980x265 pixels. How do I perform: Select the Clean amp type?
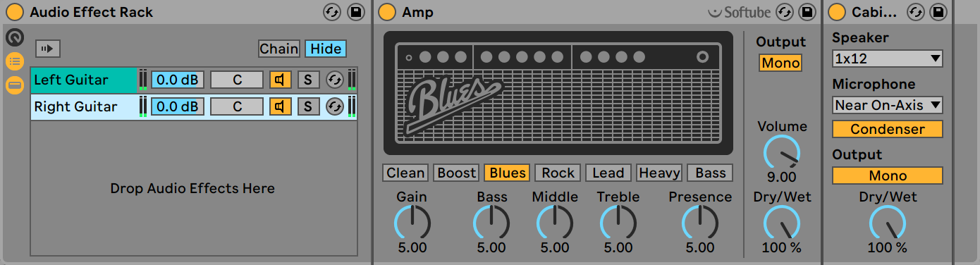click(405, 173)
